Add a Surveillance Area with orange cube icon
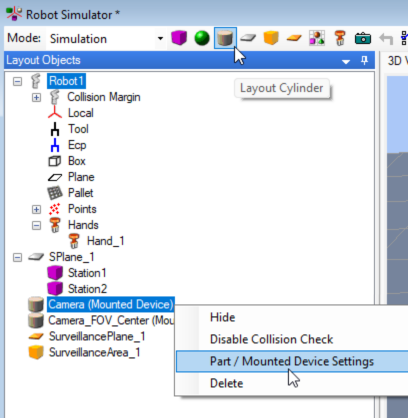This screenshot has width=408, height=418. 271,38
